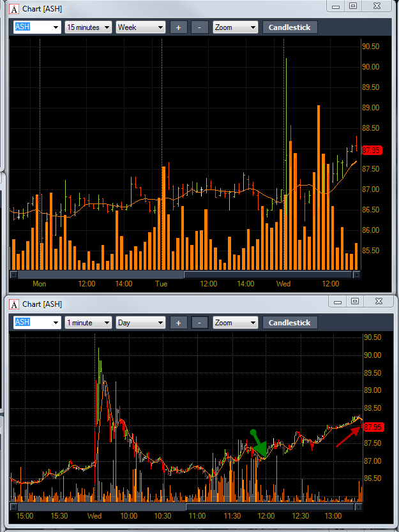Click the green buy arrow marker on chart
Viewport: 399px width, 532px height.
click(259, 444)
